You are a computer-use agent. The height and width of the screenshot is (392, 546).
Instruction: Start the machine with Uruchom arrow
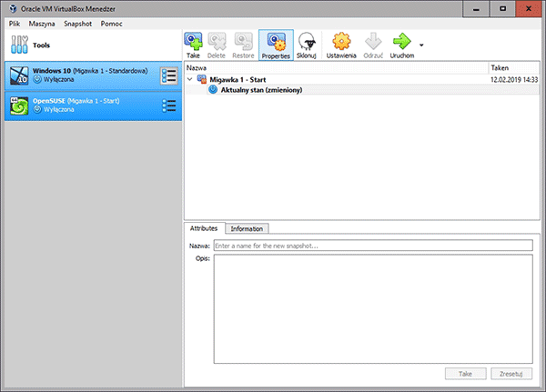pyautogui.click(x=402, y=42)
